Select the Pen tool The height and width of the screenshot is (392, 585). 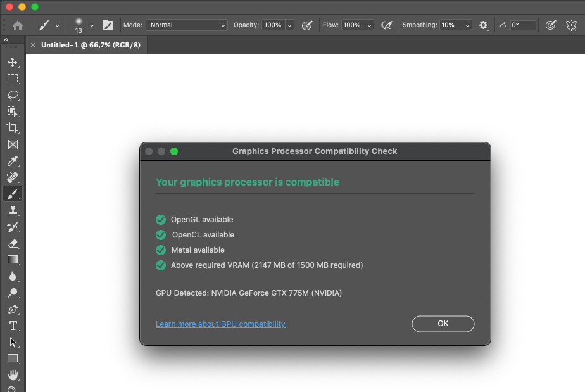[13, 310]
